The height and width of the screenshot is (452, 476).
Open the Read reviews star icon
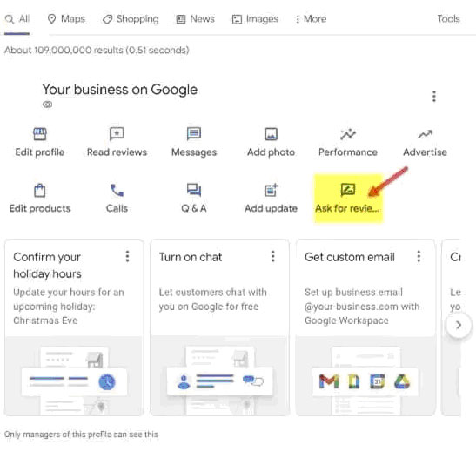pos(117,134)
